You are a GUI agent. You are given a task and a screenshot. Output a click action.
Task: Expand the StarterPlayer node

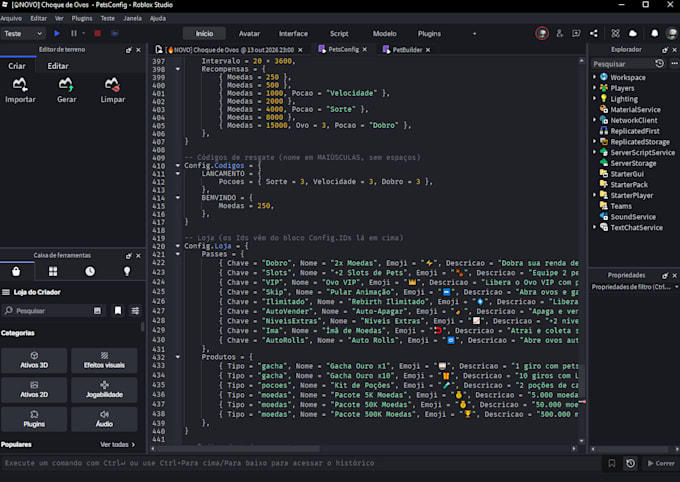[x=595, y=195]
